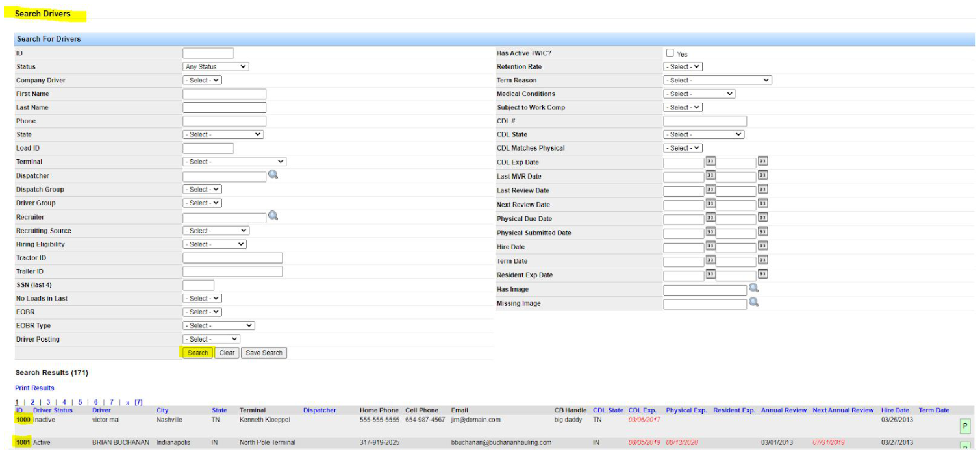Open Next Review Date first calendar icon
The height and width of the screenshot is (454, 980).
[x=710, y=204]
